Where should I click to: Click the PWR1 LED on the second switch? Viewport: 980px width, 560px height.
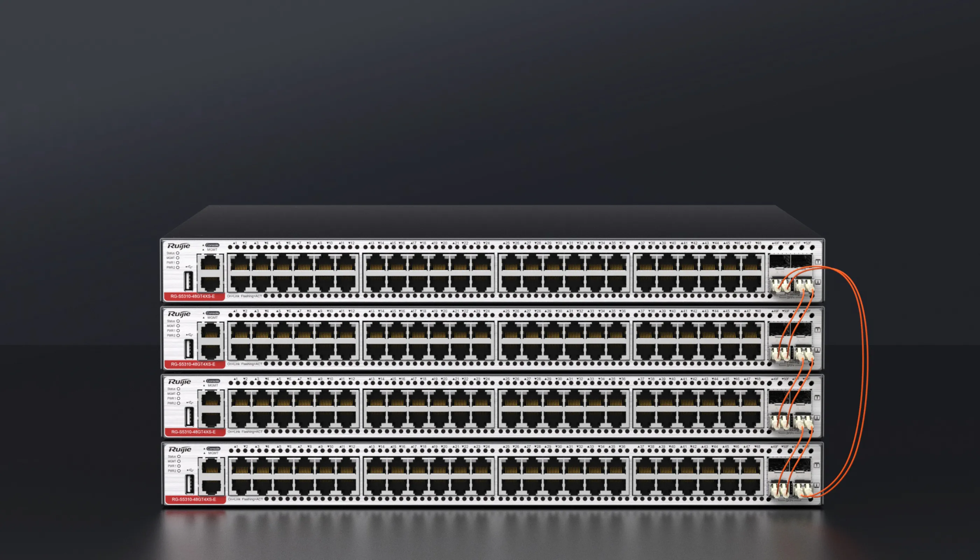(178, 330)
